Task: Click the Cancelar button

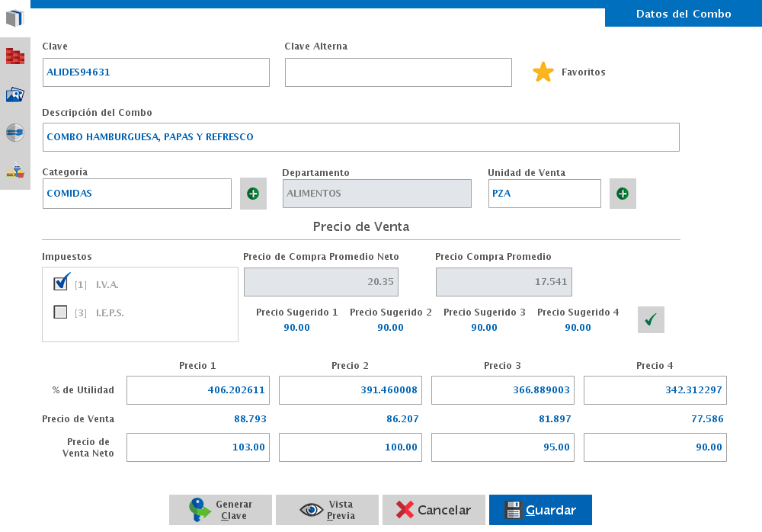Action: pyautogui.click(x=434, y=510)
